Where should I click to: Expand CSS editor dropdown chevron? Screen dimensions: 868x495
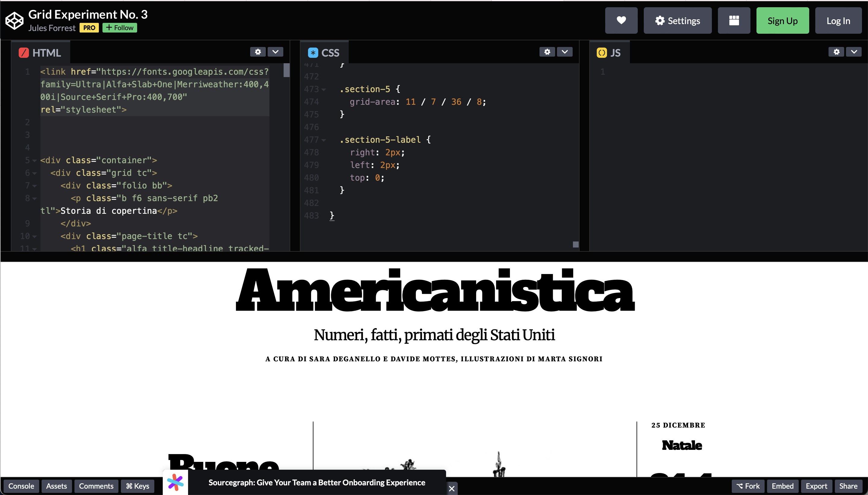[565, 52]
